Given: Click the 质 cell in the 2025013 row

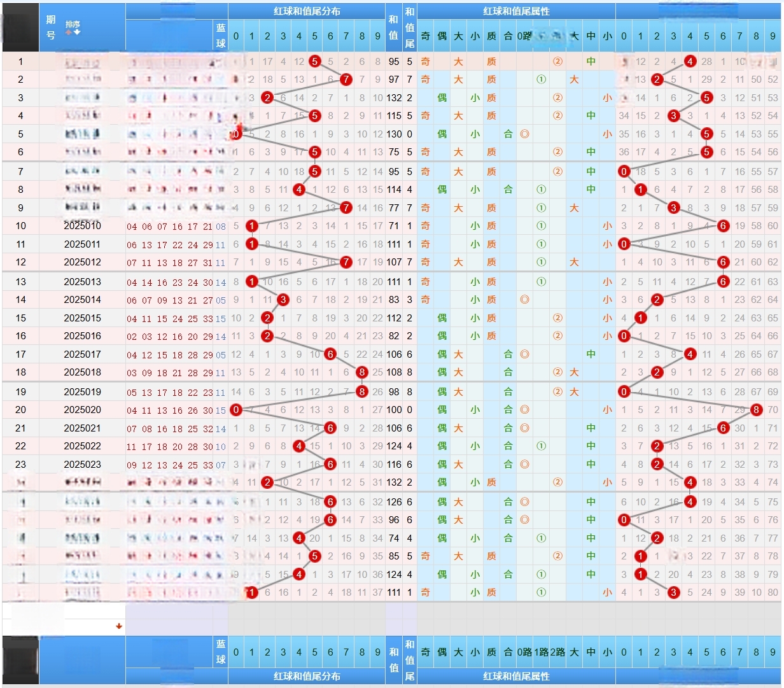Looking at the screenshot, I should (491, 282).
